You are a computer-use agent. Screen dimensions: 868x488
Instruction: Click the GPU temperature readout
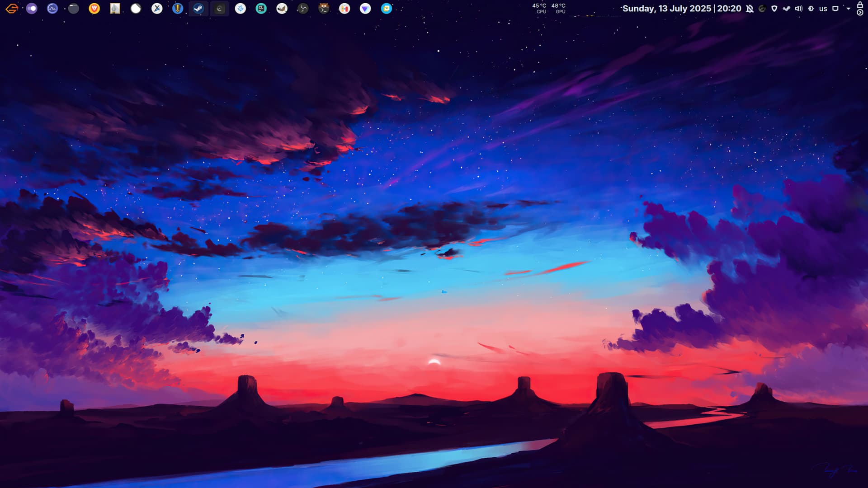click(559, 9)
